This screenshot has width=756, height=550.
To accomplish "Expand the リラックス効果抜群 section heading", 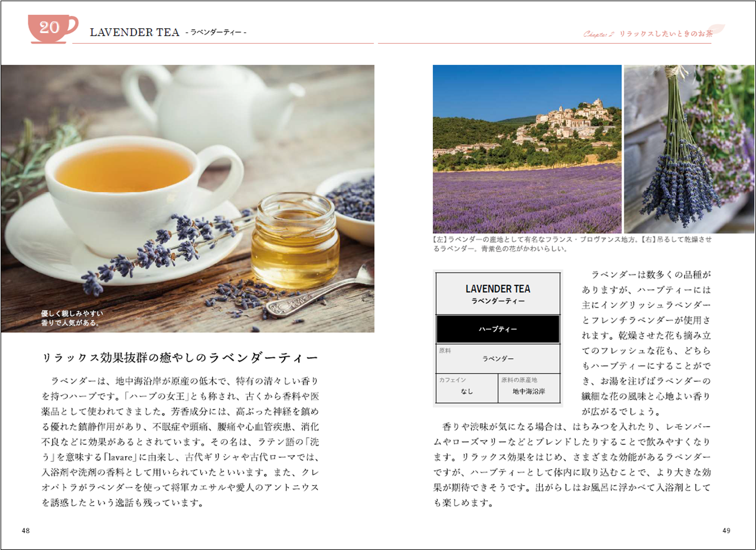I will click(180, 356).
